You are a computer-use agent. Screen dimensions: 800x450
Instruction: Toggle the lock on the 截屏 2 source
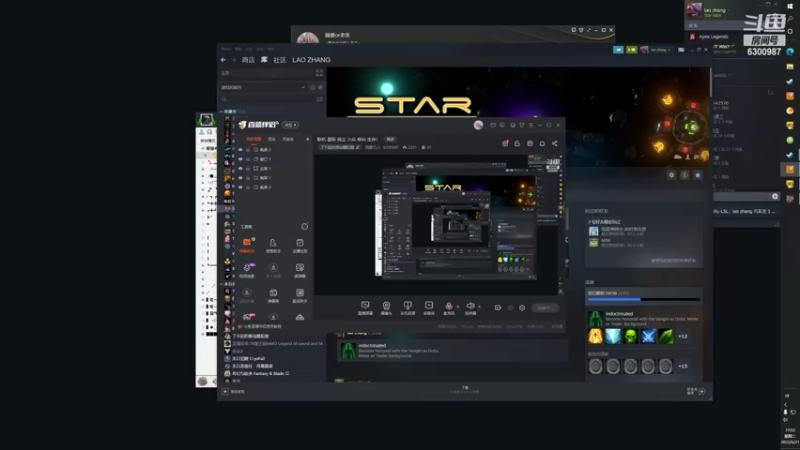248,150
